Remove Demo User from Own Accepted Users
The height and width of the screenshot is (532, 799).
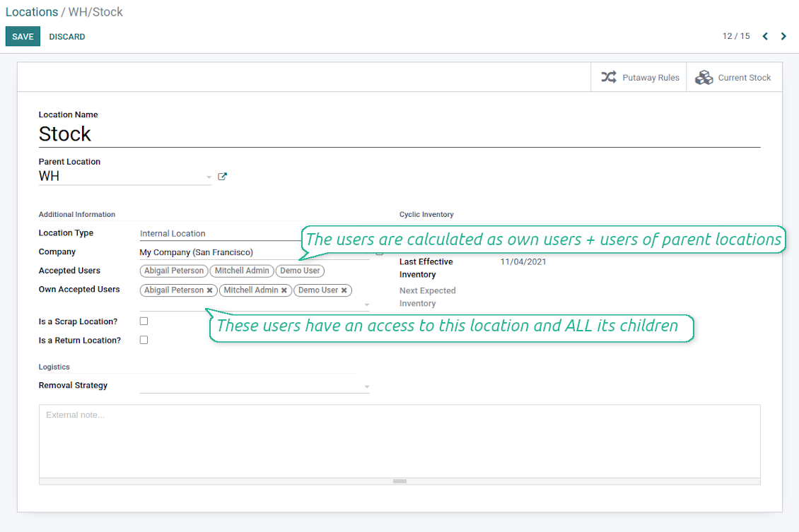click(344, 290)
